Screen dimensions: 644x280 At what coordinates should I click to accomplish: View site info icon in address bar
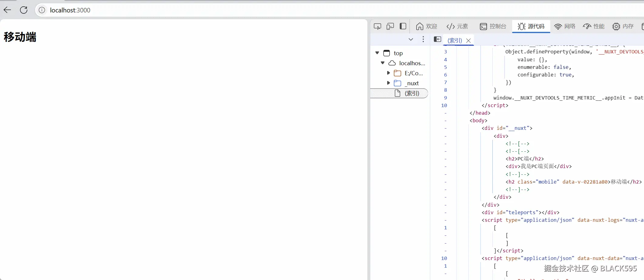(42, 10)
